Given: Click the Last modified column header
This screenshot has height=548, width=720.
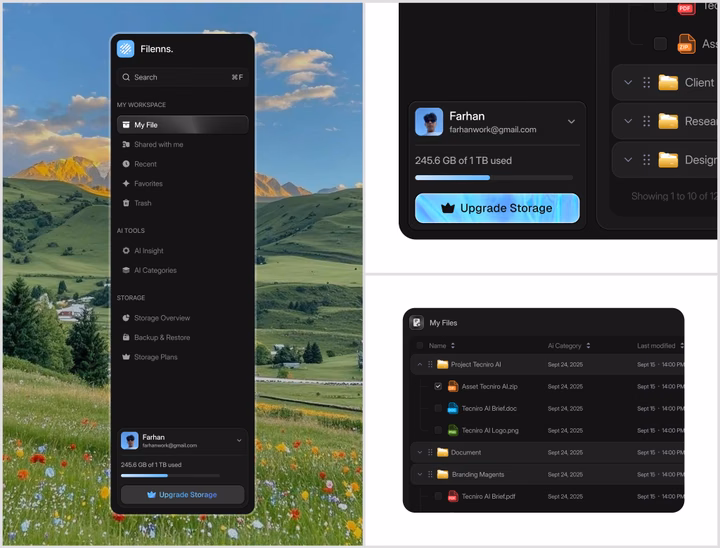Looking at the screenshot, I should [656, 345].
